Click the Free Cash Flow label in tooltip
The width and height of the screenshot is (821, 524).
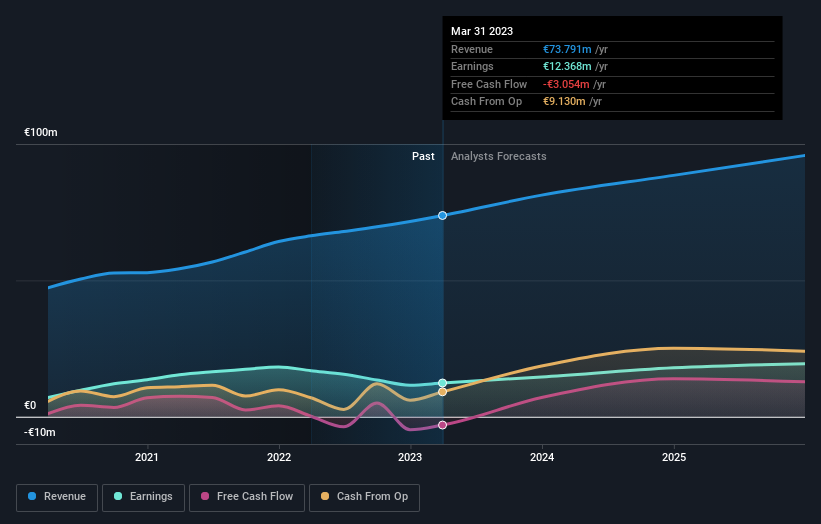pos(489,84)
